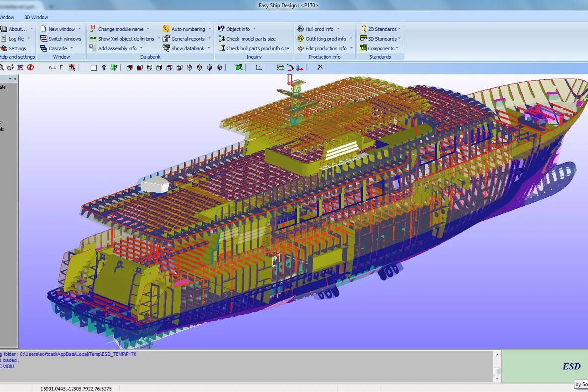Expand the Components dropdown arrow

397,48
